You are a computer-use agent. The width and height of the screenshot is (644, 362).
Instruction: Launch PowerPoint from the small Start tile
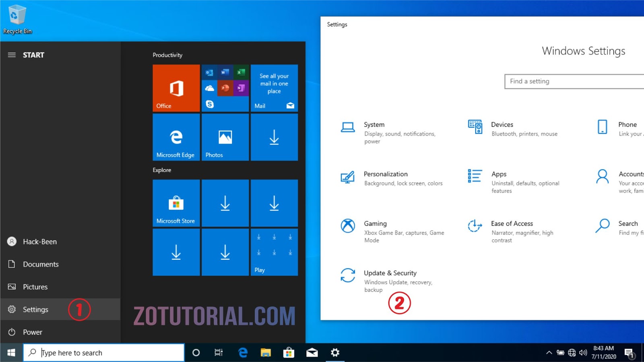225,88
